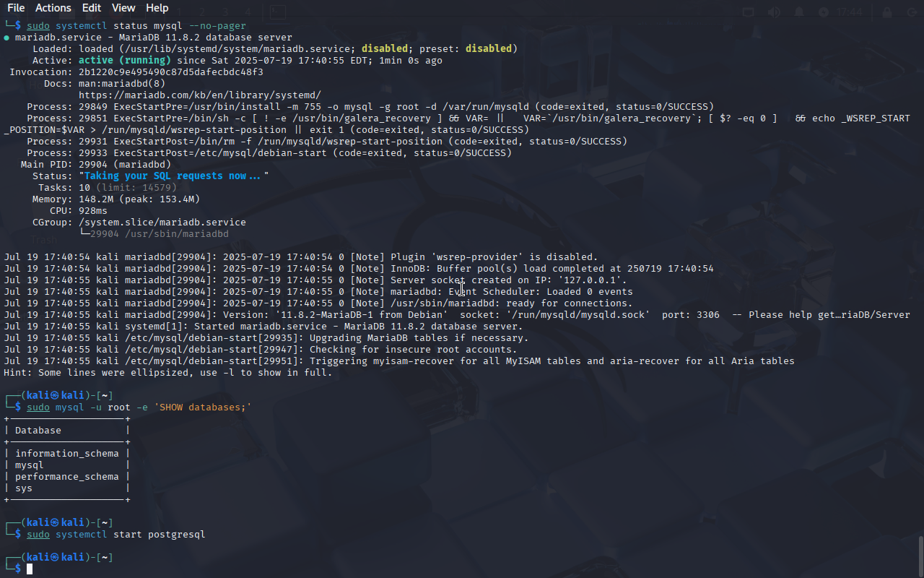
Task: Click the terminal cursor at the last prompt
Action: (x=30, y=569)
